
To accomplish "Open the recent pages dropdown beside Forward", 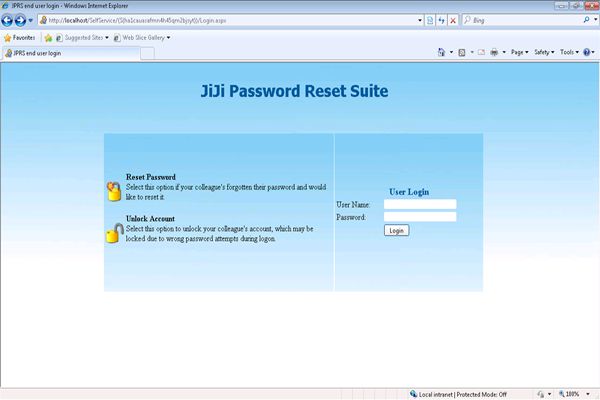I will click(x=31, y=20).
